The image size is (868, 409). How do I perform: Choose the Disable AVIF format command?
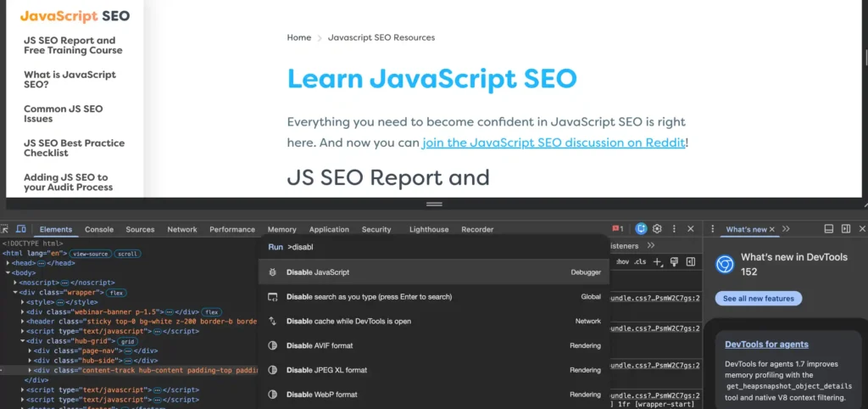pos(434,345)
